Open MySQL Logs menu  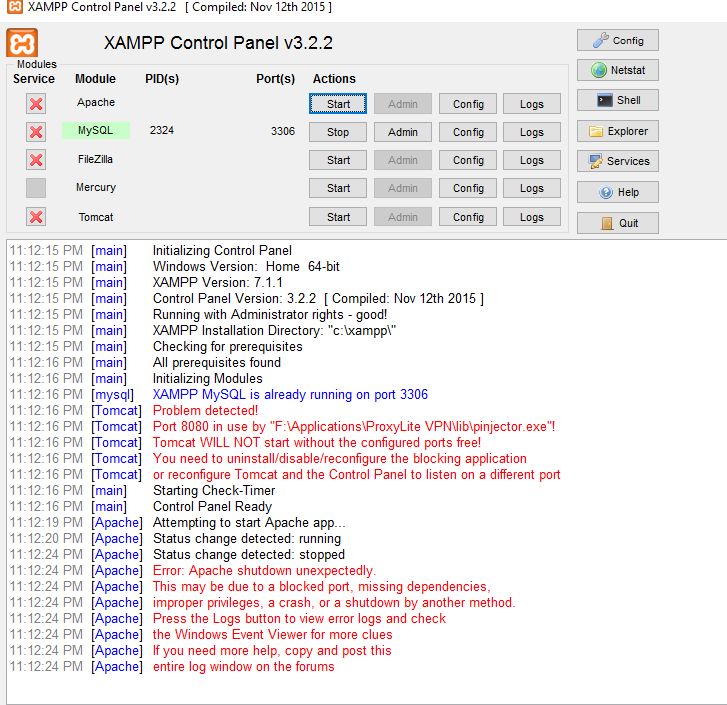(532, 132)
